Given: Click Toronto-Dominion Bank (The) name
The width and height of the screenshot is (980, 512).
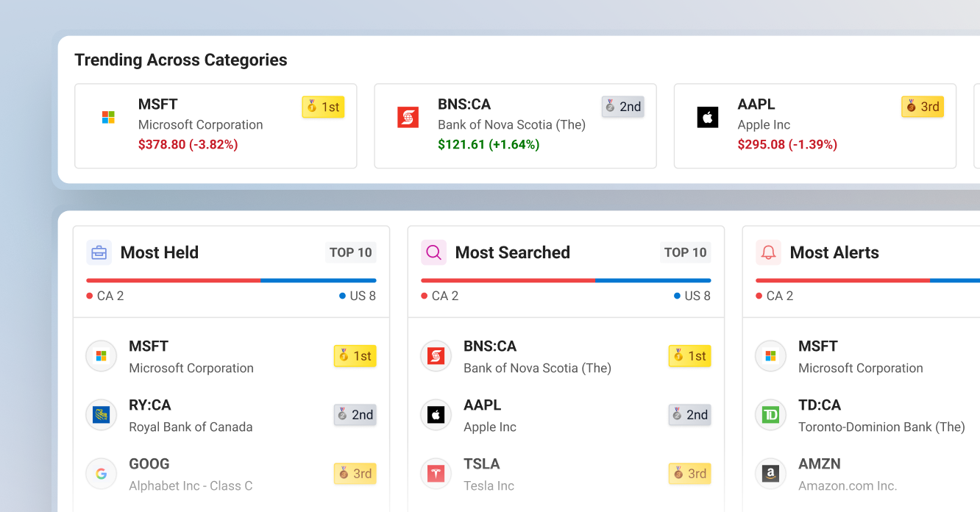Looking at the screenshot, I should coord(881,427).
